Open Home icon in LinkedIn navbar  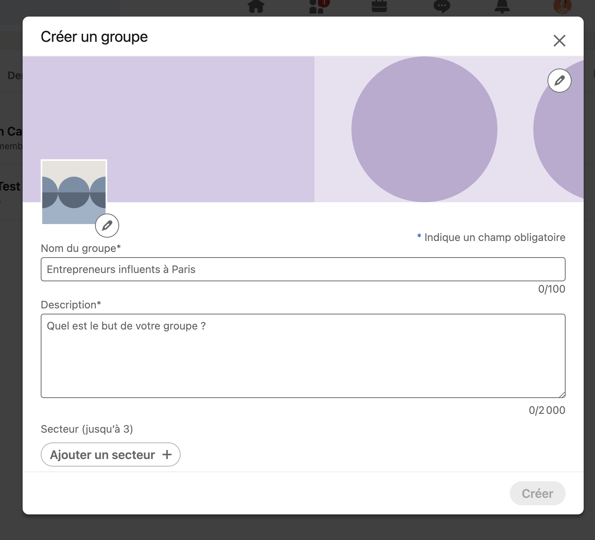256,6
